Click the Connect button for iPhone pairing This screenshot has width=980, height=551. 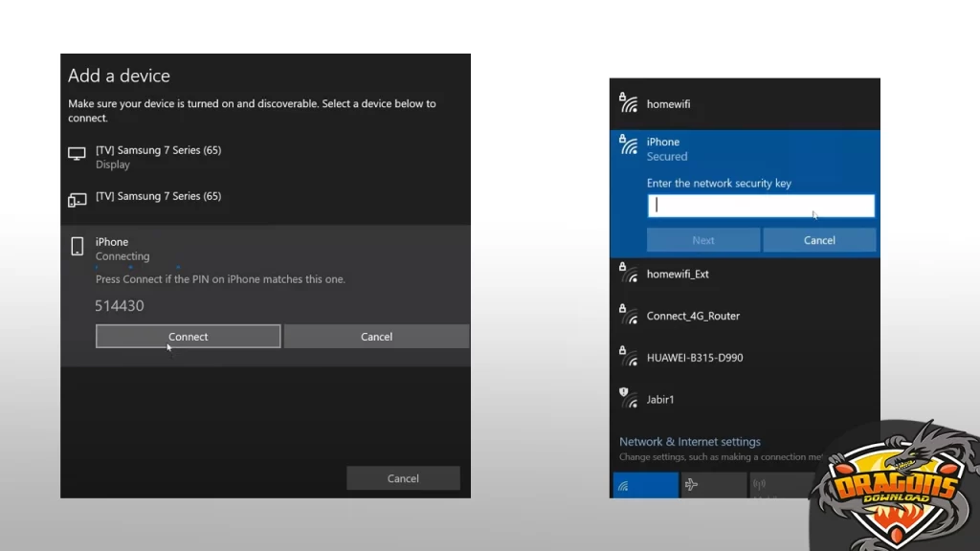pyautogui.click(x=188, y=337)
